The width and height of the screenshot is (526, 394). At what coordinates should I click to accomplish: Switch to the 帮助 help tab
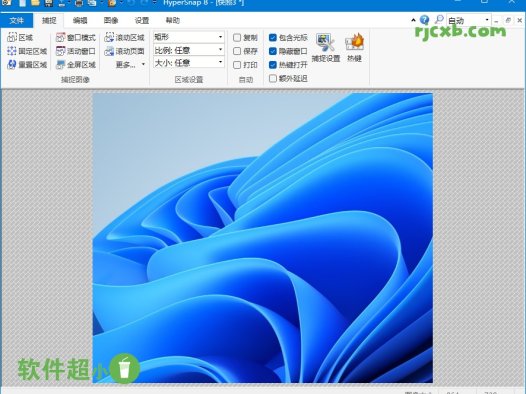(x=173, y=20)
